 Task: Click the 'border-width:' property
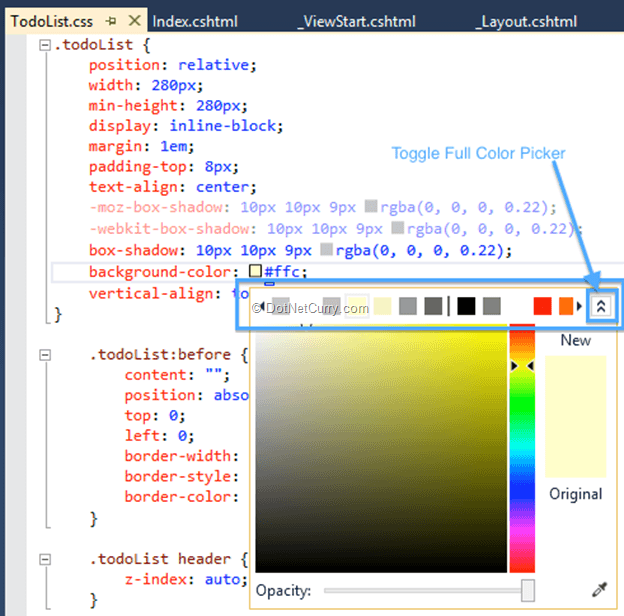click(x=182, y=456)
